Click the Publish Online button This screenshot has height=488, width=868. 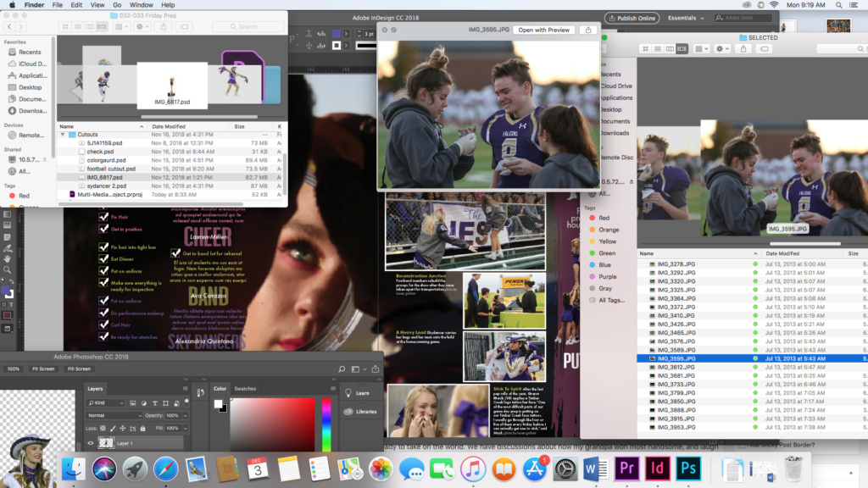tap(632, 18)
